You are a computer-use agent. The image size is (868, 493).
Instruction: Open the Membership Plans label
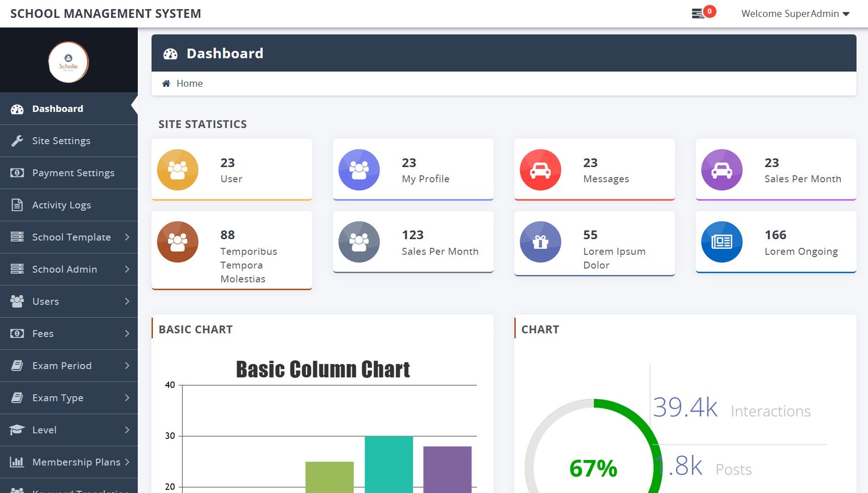point(76,462)
